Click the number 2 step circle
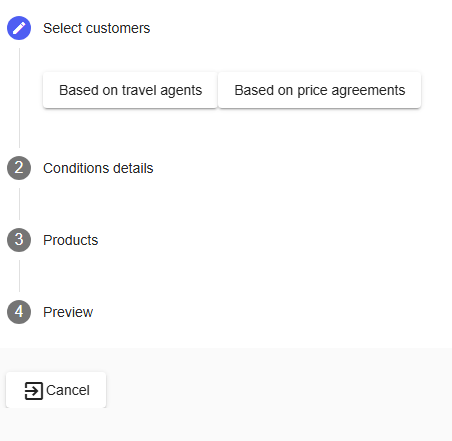The width and height of the screenshot is (452, 441). (19, 168)
